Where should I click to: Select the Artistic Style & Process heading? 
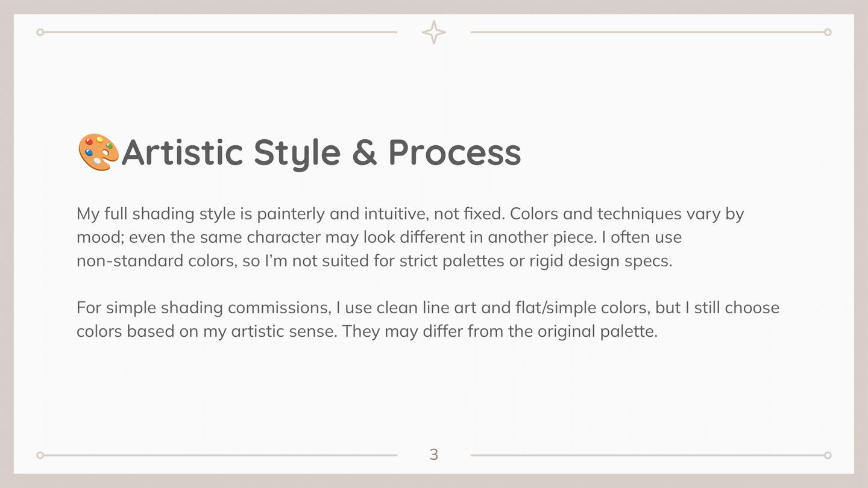point(300,152)
